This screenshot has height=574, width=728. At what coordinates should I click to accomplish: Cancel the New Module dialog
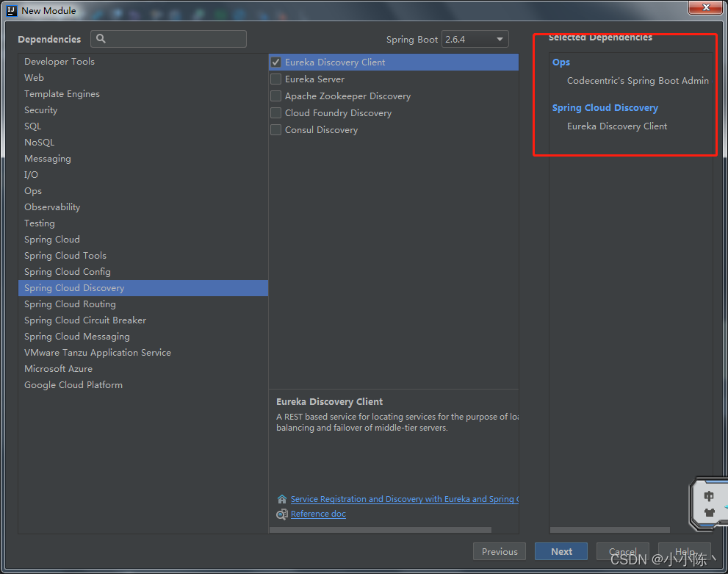pyautogui.click(x=623, y=551)
